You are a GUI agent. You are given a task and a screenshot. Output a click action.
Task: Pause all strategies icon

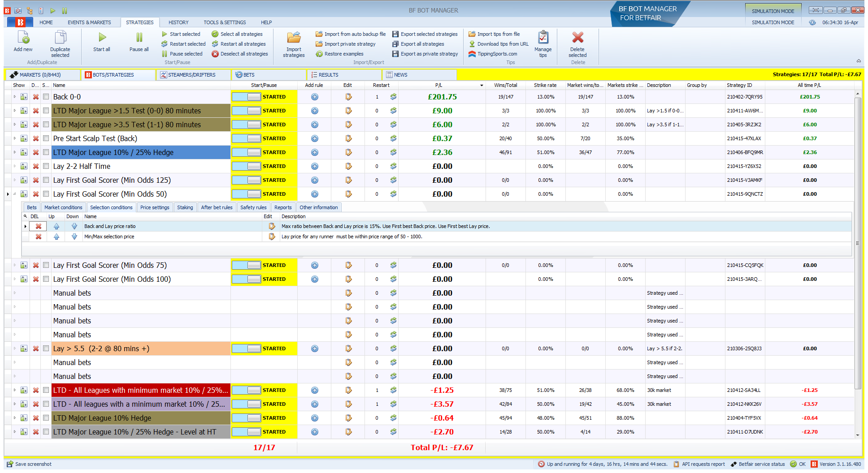139,38
